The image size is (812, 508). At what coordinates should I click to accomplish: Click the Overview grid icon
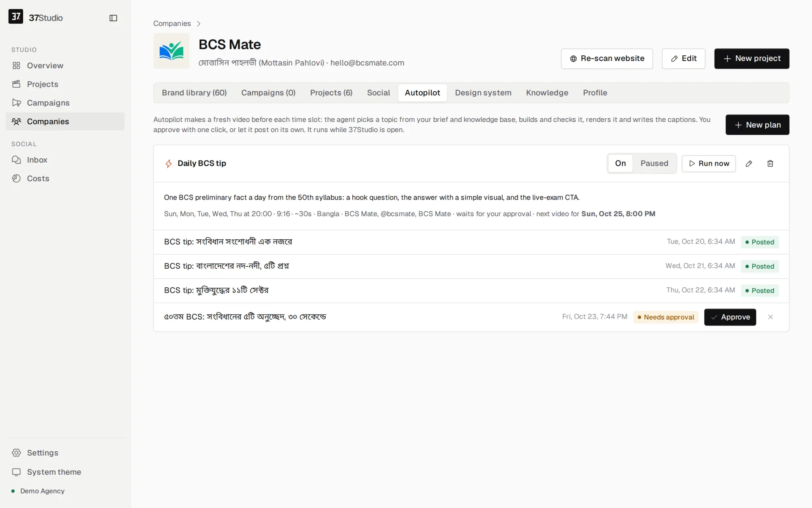[16, 65]
